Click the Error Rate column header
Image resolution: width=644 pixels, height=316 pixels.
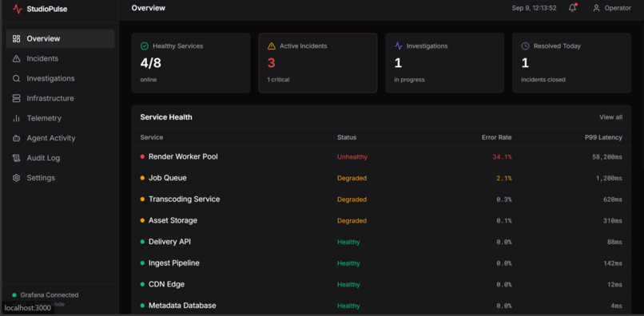tap(496, 137)
